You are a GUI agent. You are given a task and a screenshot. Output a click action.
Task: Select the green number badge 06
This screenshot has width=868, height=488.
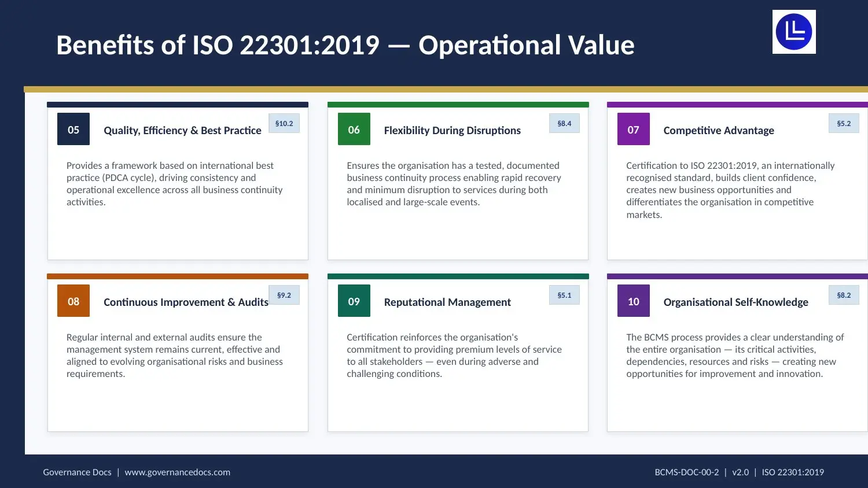(354, 129)
